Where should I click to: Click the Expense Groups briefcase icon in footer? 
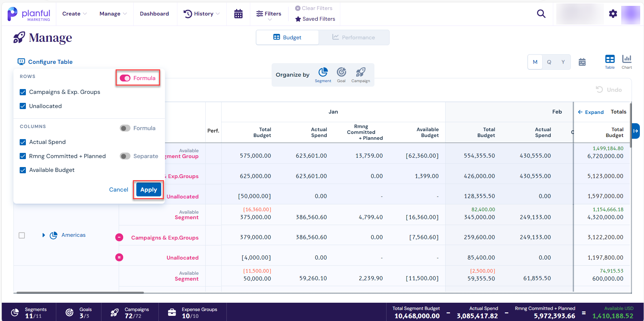[172, 312]
